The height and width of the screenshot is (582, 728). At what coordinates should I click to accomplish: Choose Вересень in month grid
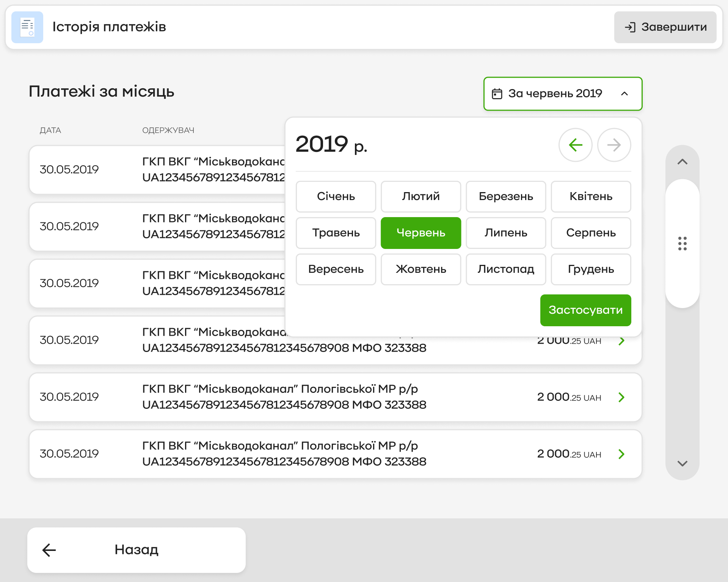tap(336, 269)
